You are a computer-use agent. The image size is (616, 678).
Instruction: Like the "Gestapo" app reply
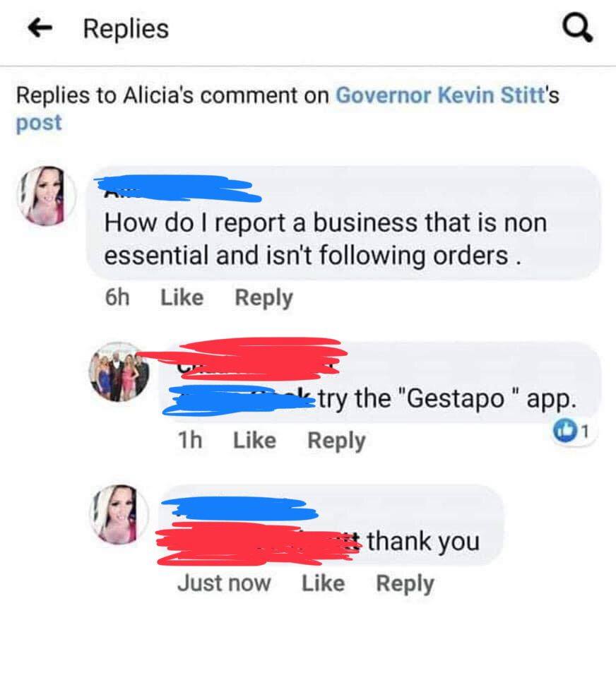point(255,441)
